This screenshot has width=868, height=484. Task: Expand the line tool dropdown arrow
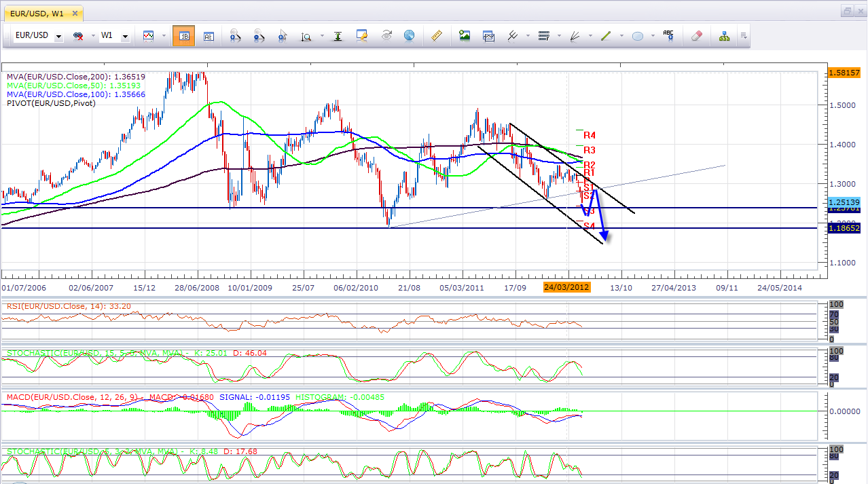click(x=620, y=36)
